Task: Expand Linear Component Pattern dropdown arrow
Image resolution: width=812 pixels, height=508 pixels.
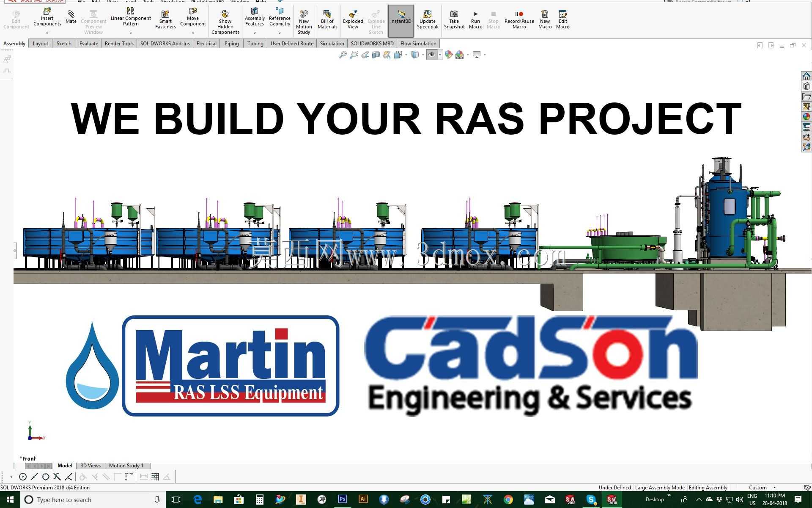Action: (x=131, y=33)
